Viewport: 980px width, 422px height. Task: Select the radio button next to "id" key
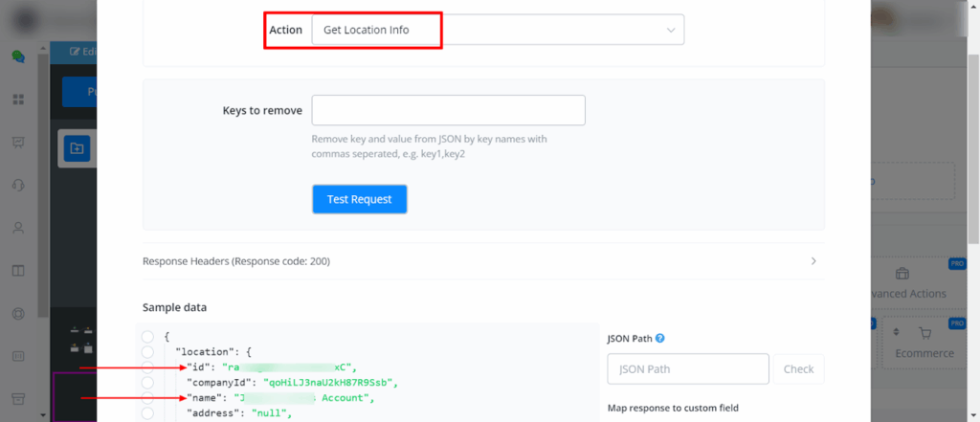click(147, 366)
